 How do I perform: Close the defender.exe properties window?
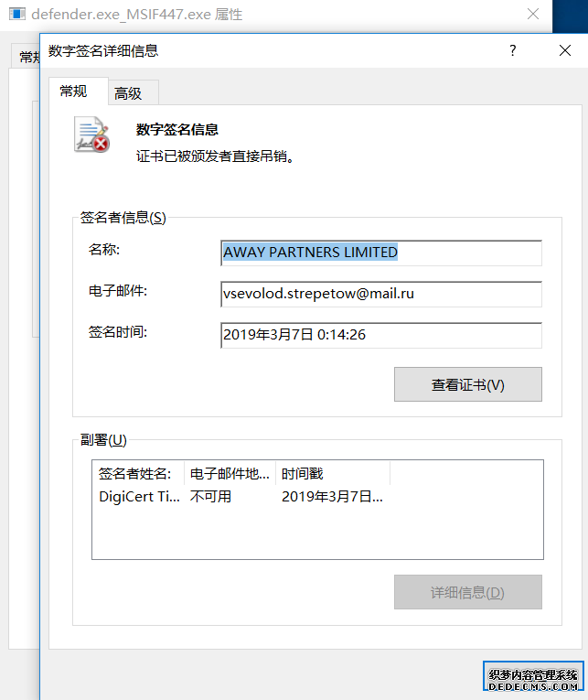[x=533, y=14]
